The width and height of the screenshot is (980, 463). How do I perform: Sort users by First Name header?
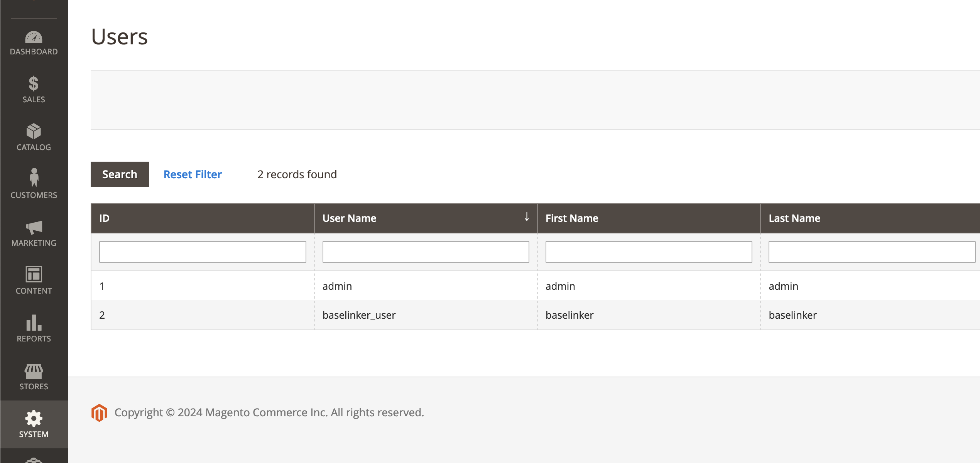click(571, 218)
